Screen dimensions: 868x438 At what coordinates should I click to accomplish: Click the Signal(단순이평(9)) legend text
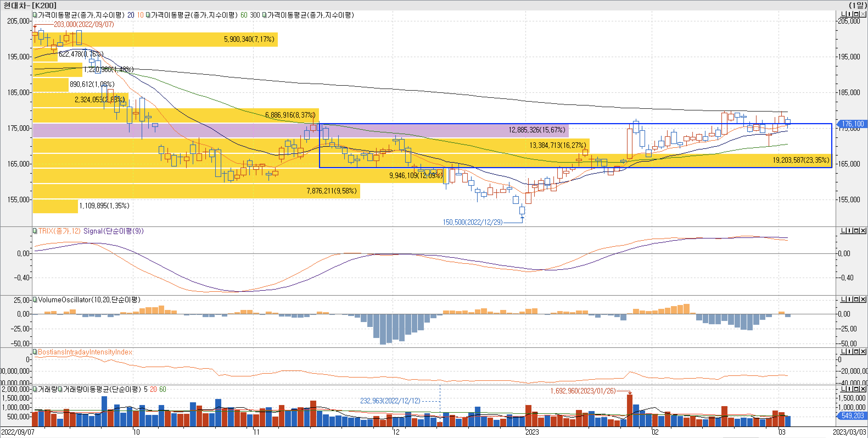pos(113,231)
